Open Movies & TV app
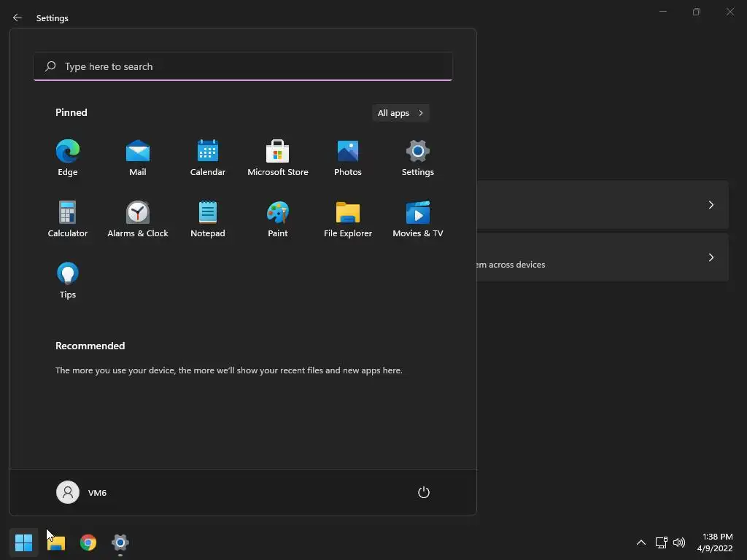747x560 pixels. (x=418, y=219)
